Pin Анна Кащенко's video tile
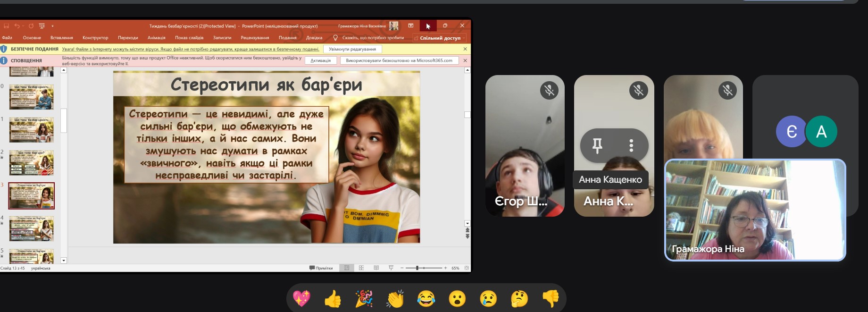Viewport: 868px width, 312px height. 597,146
